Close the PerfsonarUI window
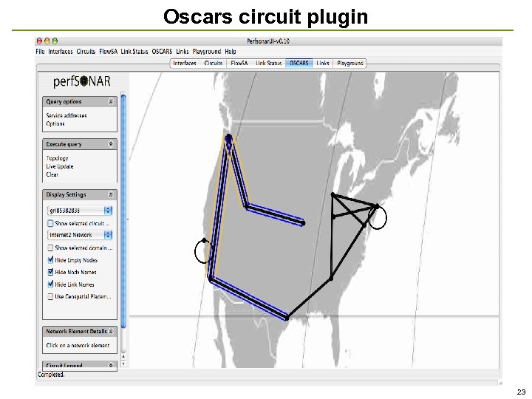Viewport: 532px width, 399px height. (x=39, y=41)
